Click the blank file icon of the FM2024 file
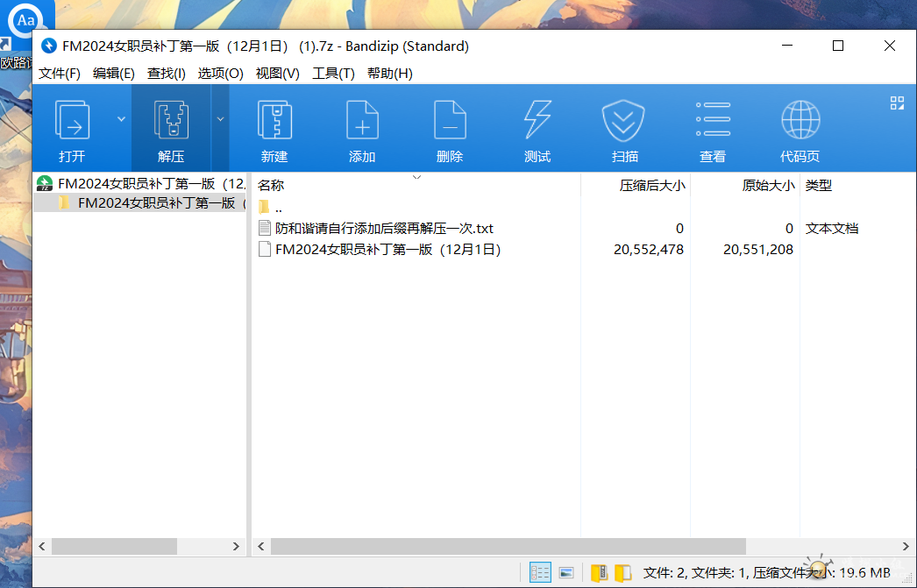 [x=265, y=250]
